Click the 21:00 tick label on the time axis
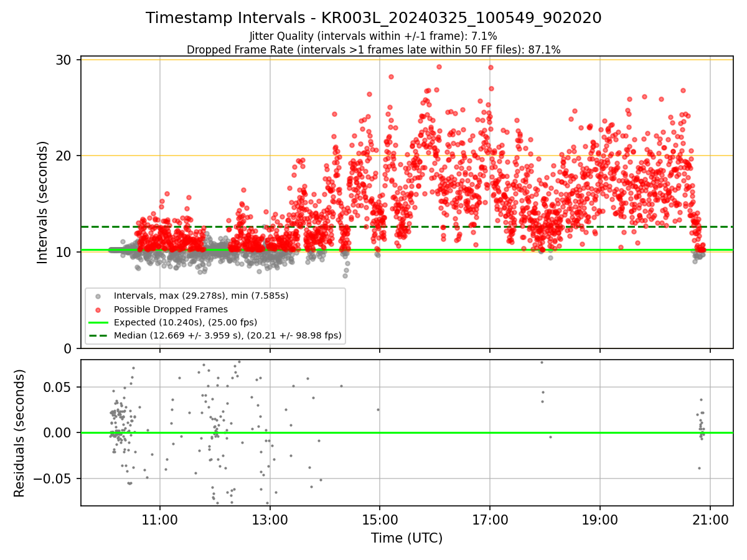 pos(710,519)
